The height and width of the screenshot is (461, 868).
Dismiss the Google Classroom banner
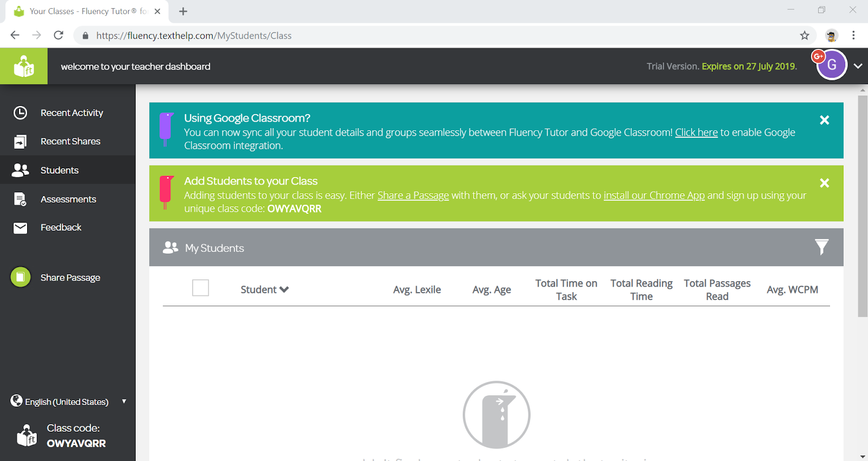point(824,120)
